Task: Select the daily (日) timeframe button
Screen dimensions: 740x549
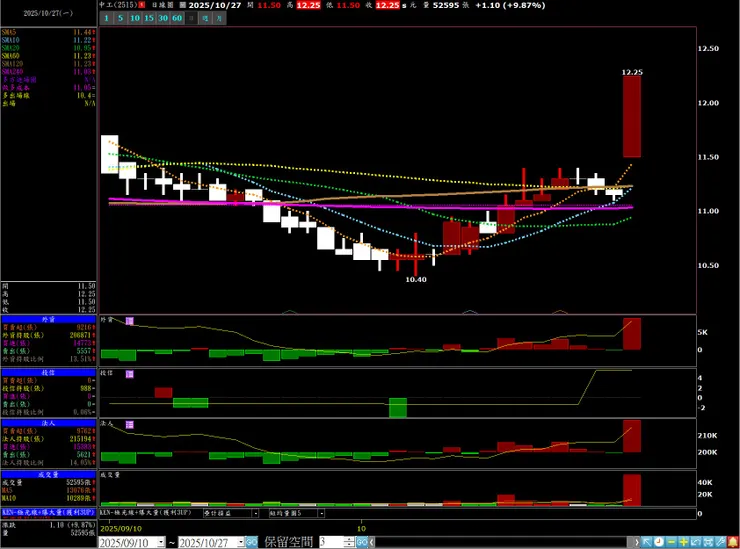Action: 191,18
